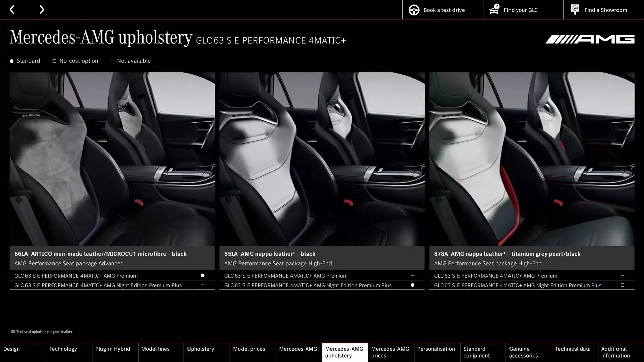Image resolution: width=644 pixels, height=362 pixels.
Task: Click the 661A ARTICO MICROCUT black seat image
Action: coord(112,159)
